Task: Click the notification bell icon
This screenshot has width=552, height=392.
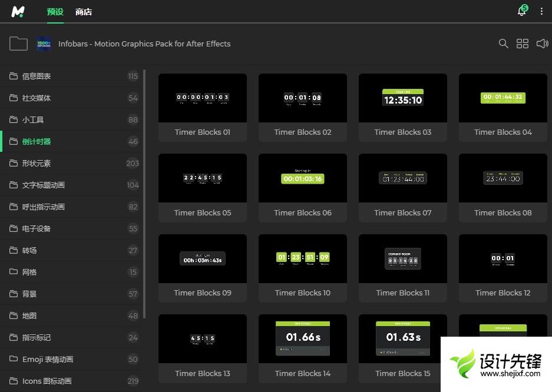Action: point(521,12)
